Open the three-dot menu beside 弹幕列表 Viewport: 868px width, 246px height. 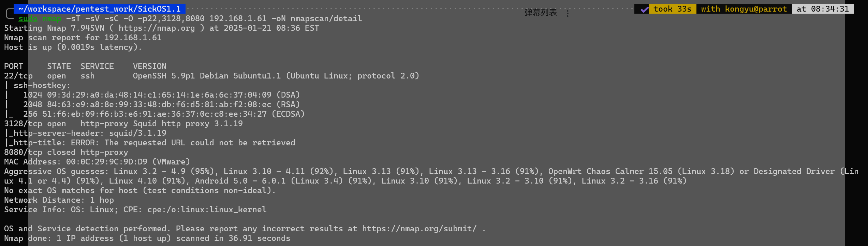coord(568,13)
